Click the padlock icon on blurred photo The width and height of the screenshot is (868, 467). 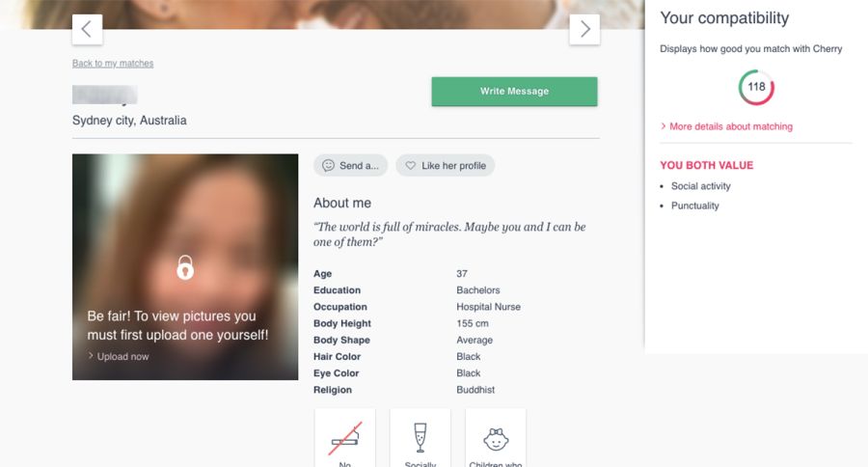[185, 267]
